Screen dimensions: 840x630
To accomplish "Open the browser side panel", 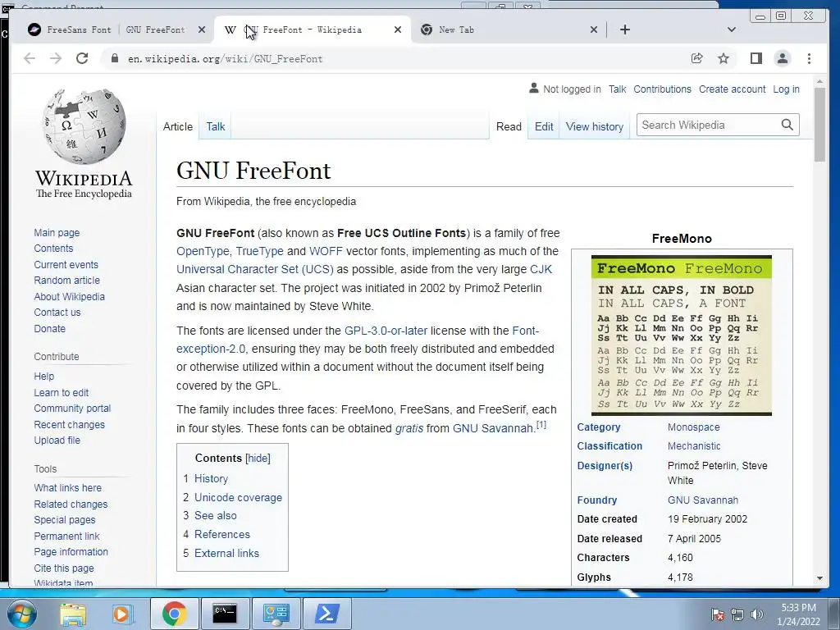I will tap(756, 58).
